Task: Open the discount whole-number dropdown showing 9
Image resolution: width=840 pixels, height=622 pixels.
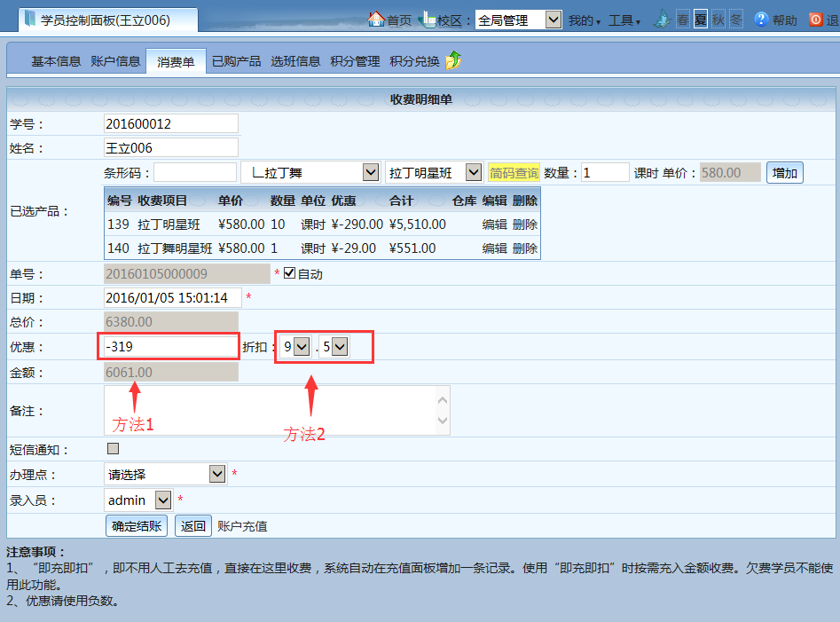Action: coord(295,347)
